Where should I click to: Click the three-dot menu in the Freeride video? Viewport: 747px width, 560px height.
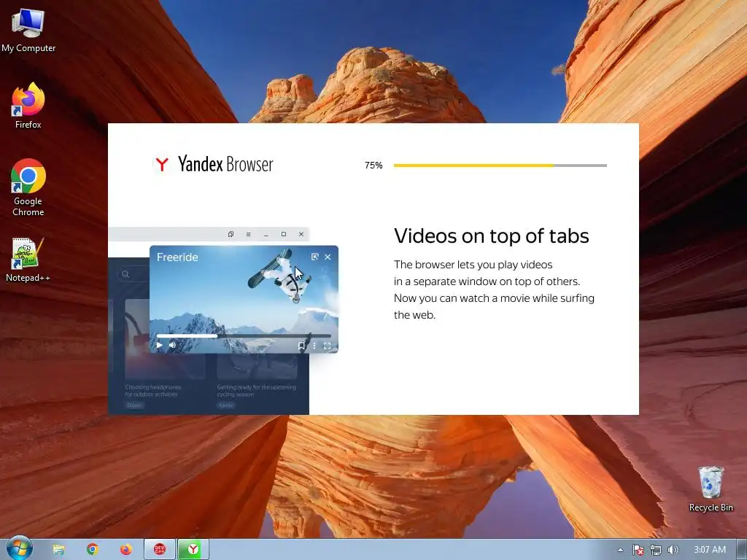(314, 346)
